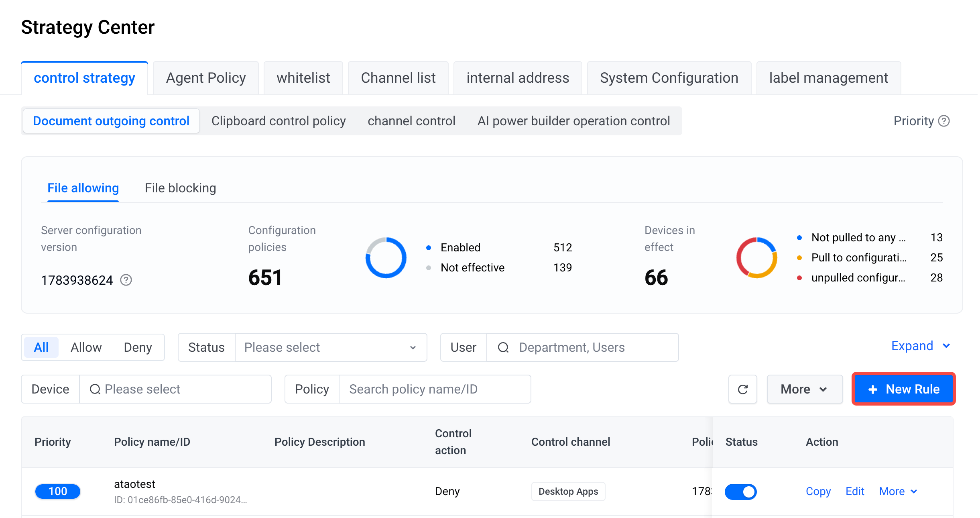
Task: Click search icon in Device field
Action: pyautogui.click(x=95, y=389)
